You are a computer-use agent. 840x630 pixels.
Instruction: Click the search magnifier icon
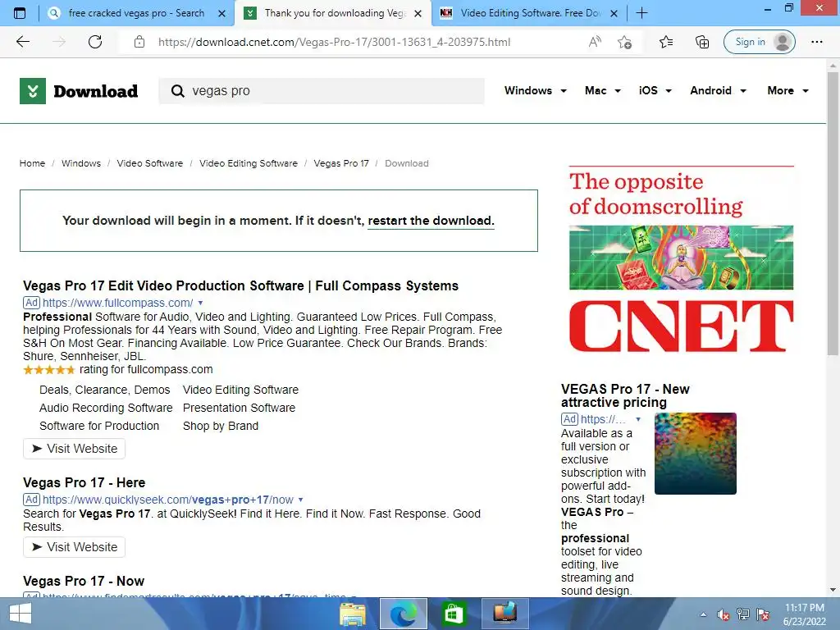pyautogui.click(x=177, y=91)
